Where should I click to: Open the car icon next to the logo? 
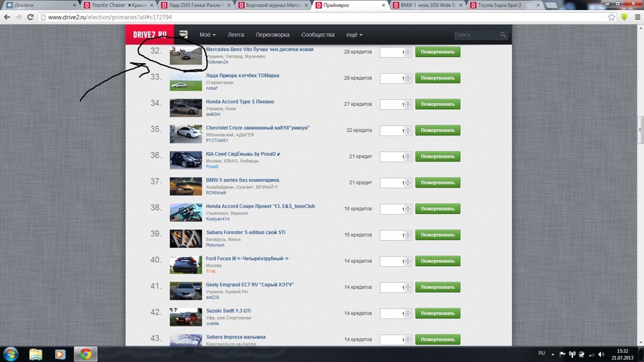[184, 34]
